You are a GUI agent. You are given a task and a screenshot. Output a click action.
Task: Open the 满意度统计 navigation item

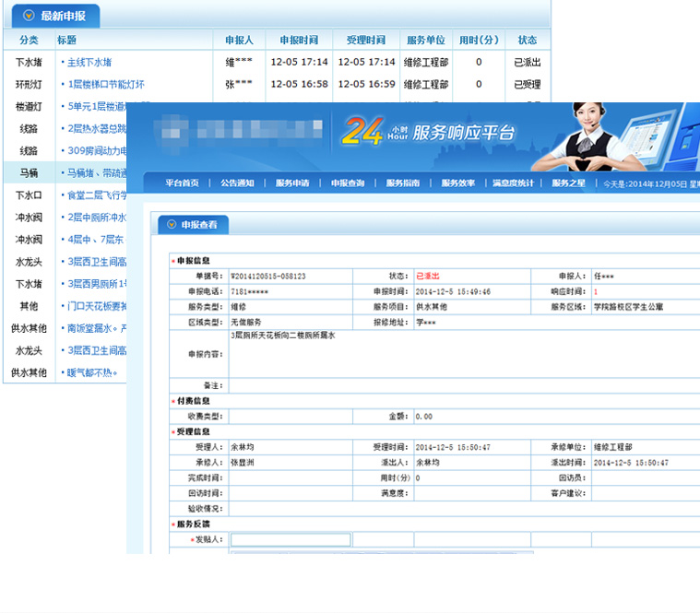[x=513, y=183]
